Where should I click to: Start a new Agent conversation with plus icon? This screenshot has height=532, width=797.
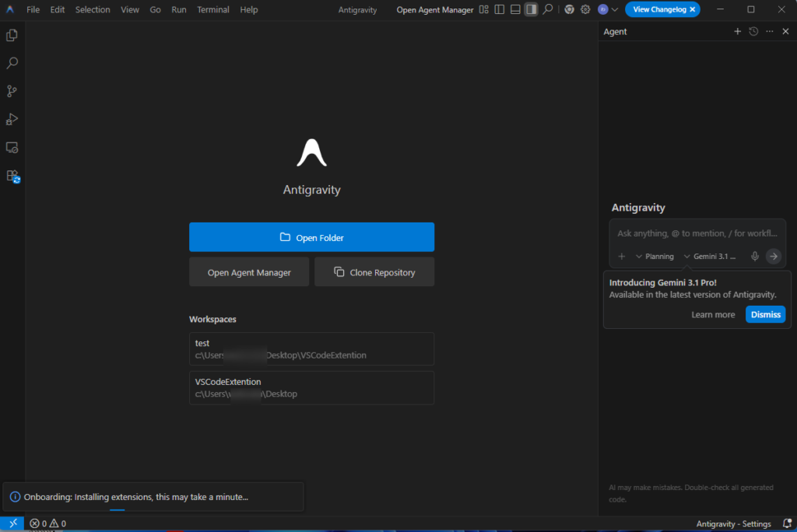pyautogui.click(x=737, y=32)
